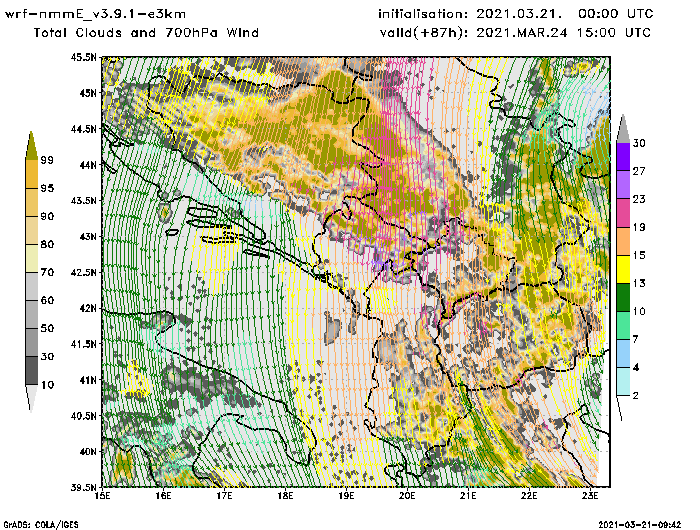Click the '41.5N' latitude label
The image size is (700, 530).
(x=83, y=344)
